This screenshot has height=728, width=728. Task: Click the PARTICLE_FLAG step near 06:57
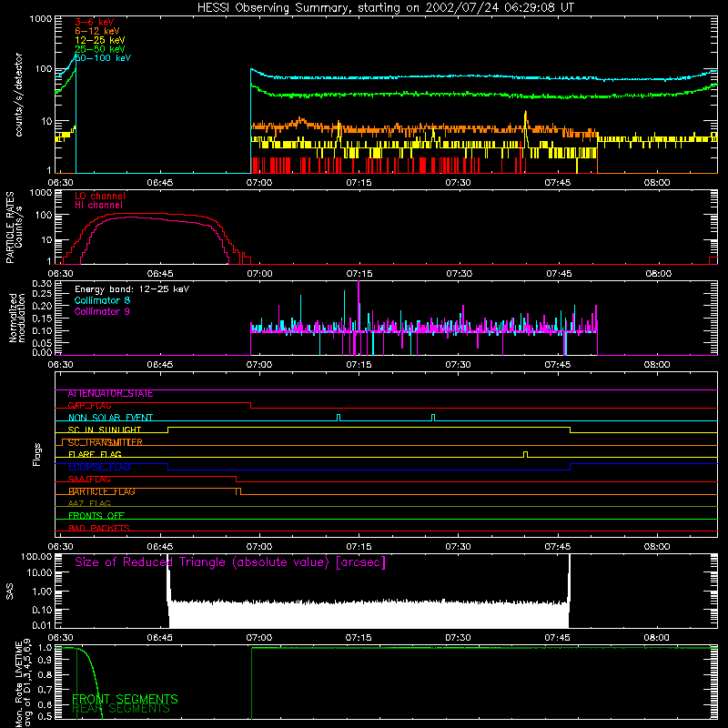(238, 491)
